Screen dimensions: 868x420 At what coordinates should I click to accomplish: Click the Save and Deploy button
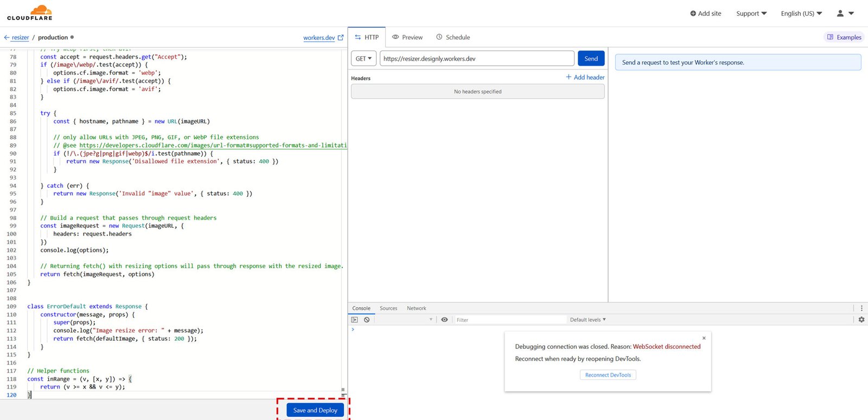tap(315, 410)
